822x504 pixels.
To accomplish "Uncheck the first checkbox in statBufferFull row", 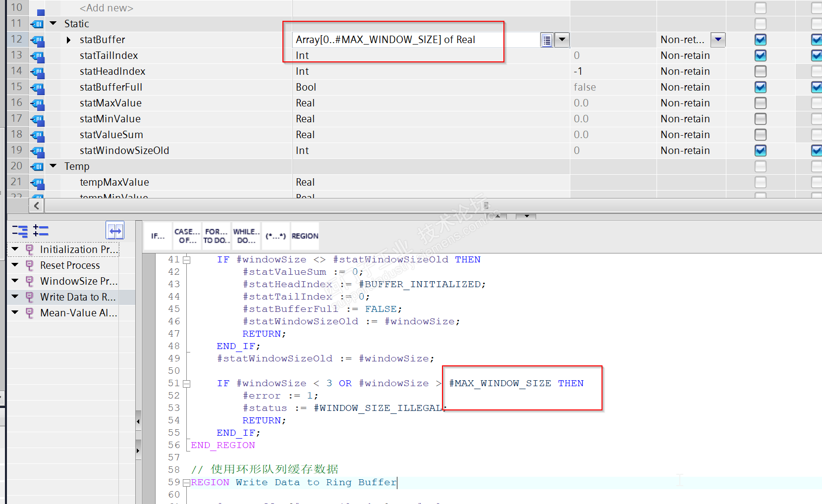I will pyautogui.click(x=761, y=87).
